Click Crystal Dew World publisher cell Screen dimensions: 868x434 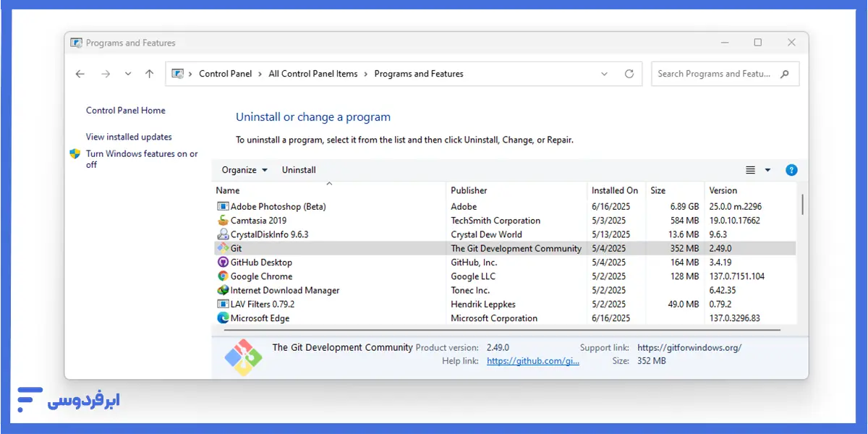click(486, 234)
